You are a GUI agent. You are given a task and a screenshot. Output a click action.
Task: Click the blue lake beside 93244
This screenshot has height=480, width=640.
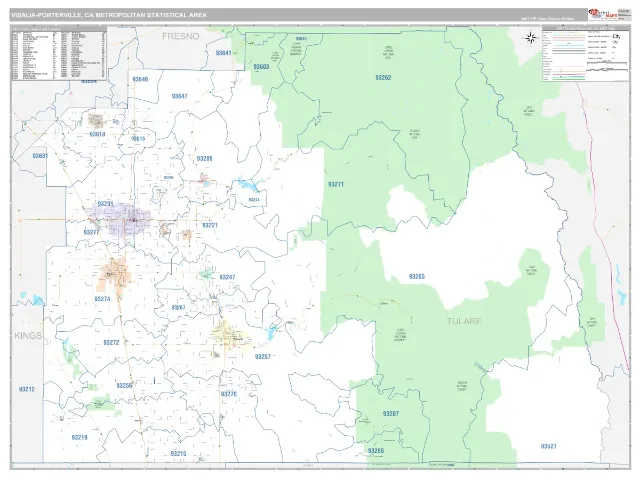(248, 185)
